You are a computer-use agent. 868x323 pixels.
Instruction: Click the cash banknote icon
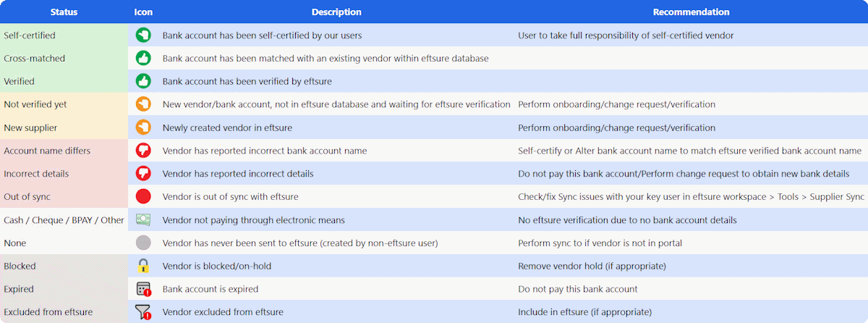pyautogui.click(x=143, y=219)
